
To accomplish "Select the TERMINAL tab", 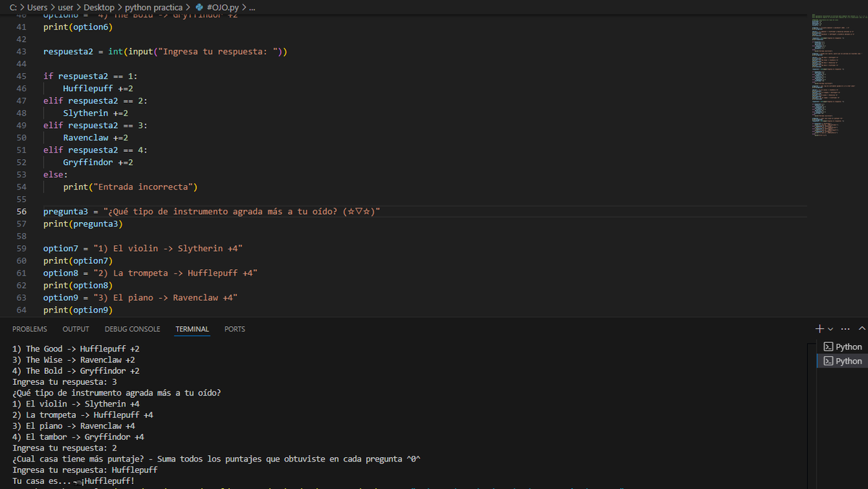I will (192, 329).
